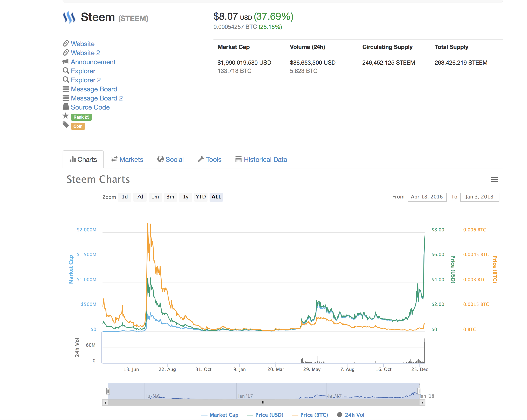Open the Website link
The width and height of the screenshot is (527, 420).
[x=83, y=44]
